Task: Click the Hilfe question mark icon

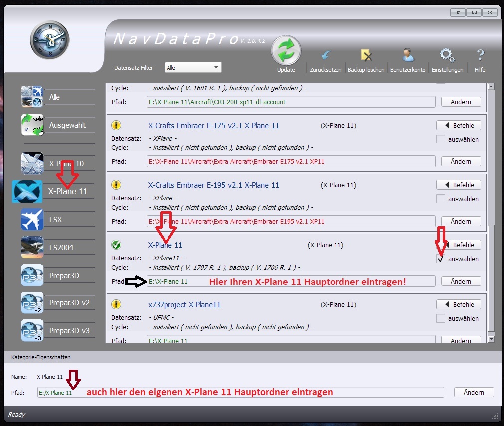Action: (x=480, y=55)
